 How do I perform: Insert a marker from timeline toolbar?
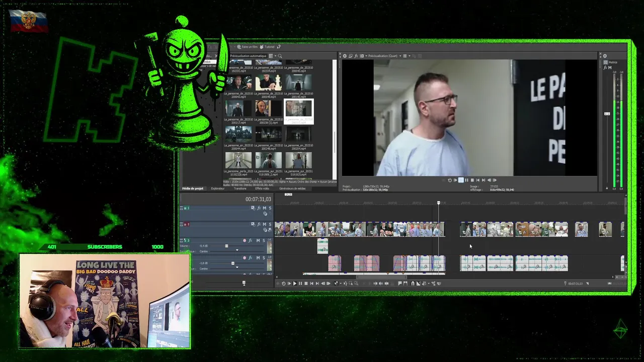[400, 283]
